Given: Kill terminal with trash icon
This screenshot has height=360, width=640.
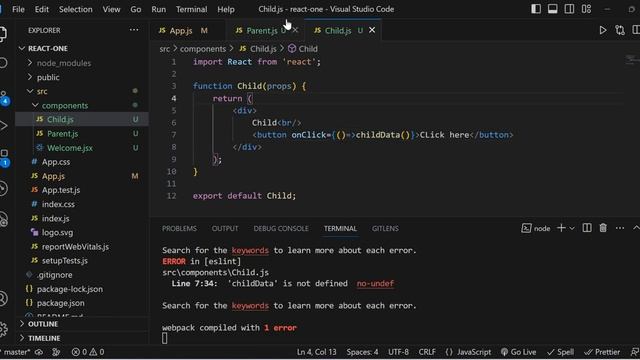Looking at the screenshot, I should [x=603, y=228].
